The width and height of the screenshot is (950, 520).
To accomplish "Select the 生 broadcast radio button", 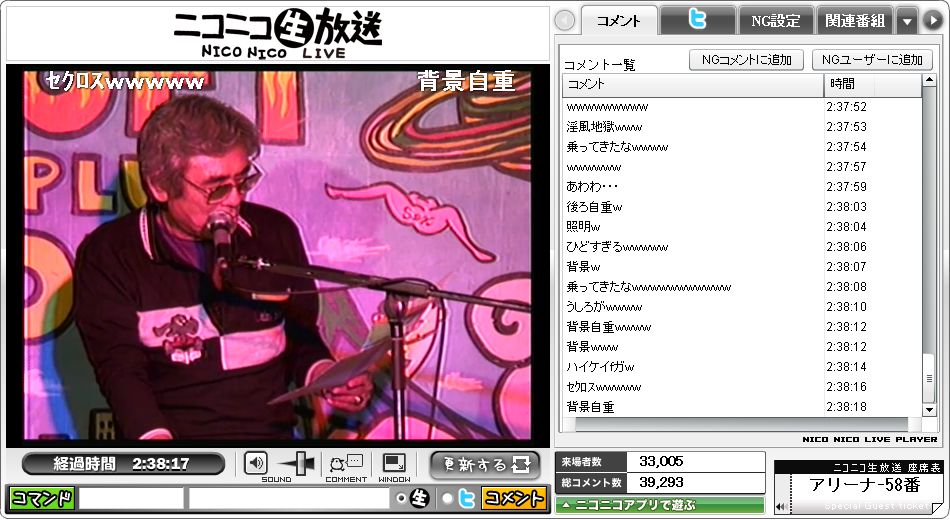I will coord(400,498).
